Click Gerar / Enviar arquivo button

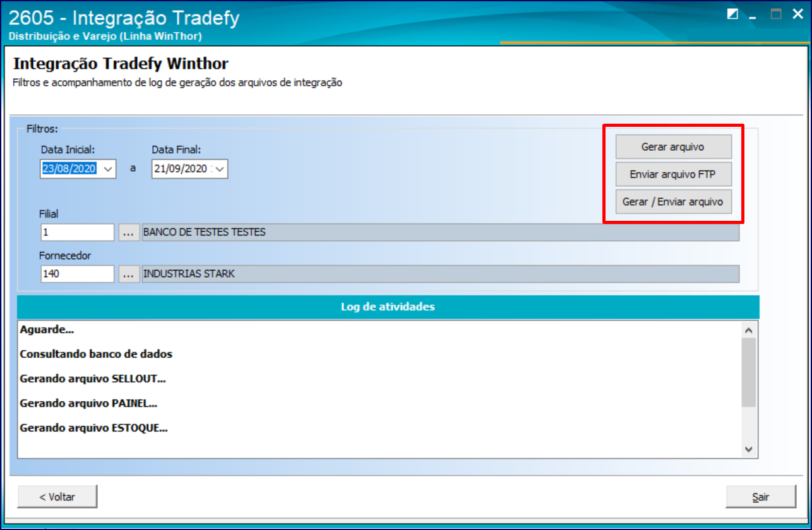[x=673, y=202]
